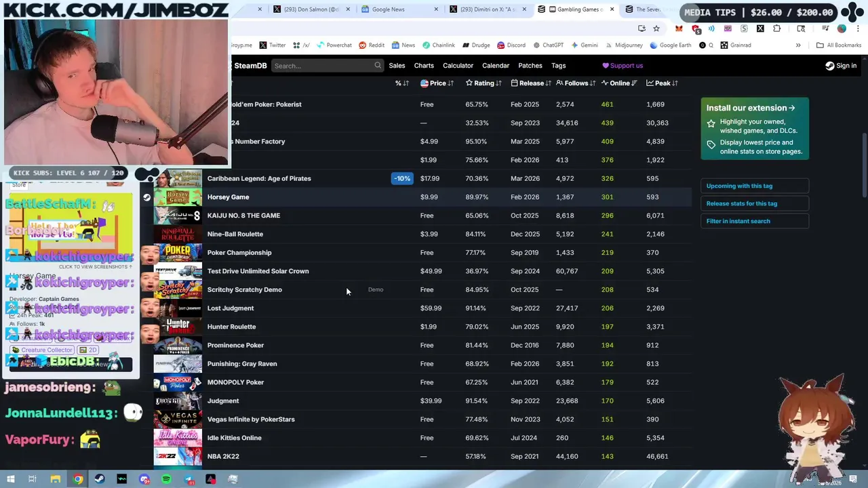
Task: Open SteamDB Calculator page
Action: tap(458, 66)
